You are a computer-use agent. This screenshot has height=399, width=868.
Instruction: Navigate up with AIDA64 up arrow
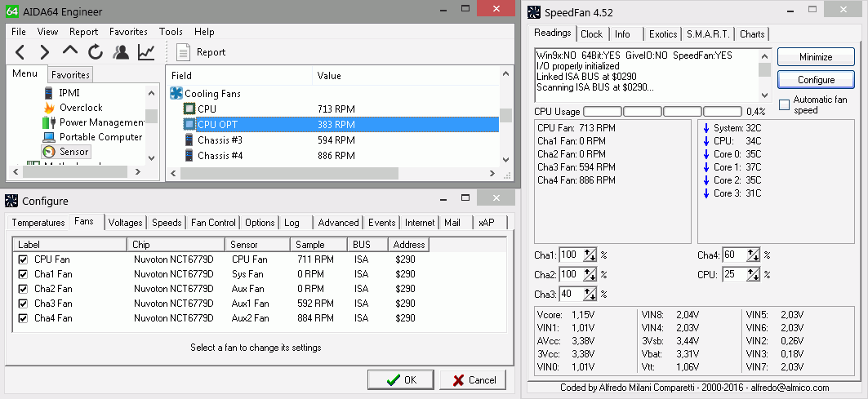[69, 51]
